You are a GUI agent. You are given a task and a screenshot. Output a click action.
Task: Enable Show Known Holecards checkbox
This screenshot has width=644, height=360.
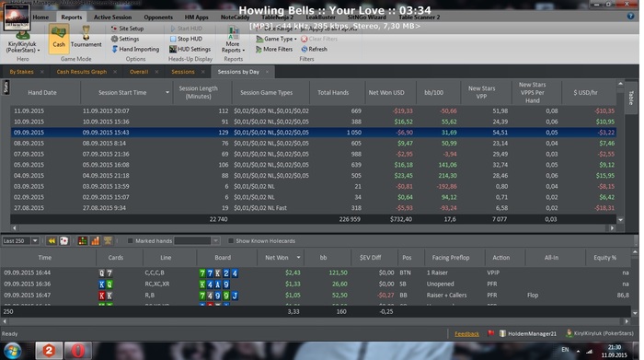(231, 241)
